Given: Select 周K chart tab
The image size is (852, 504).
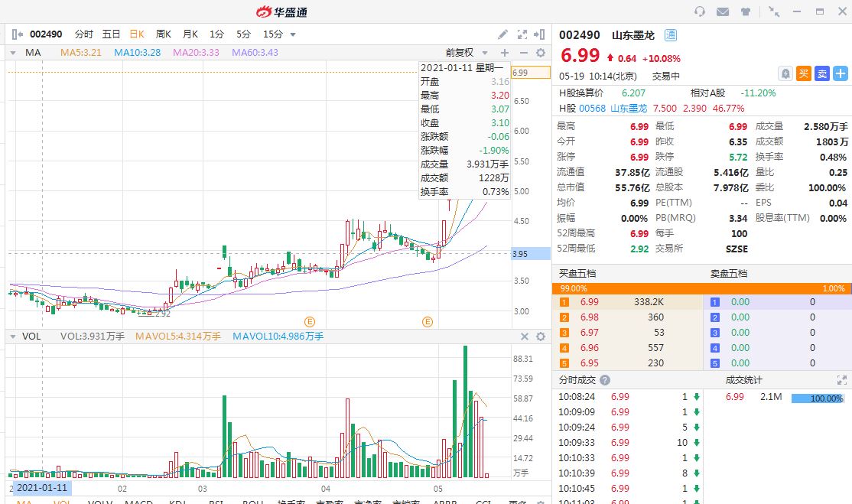Looking at the screenshot, I should [163, 34].
